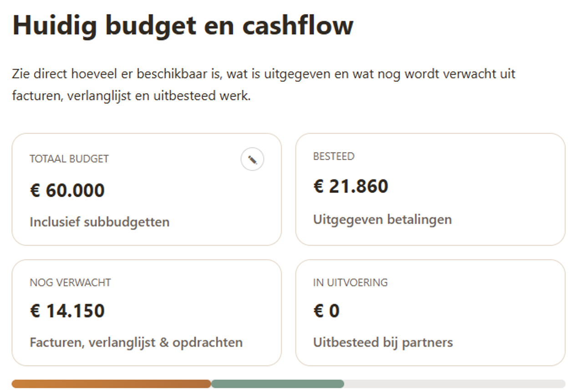Image resolution: width=585 pixels, height=392 pixels.
Task: Click the gray remainder of the progress bar
Action: pos(455,384)
